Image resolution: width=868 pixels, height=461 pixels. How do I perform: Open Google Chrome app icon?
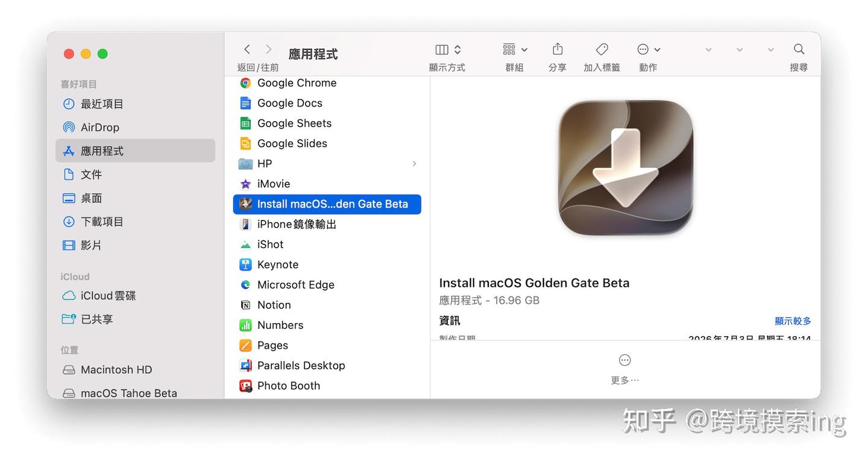[245, 83]
